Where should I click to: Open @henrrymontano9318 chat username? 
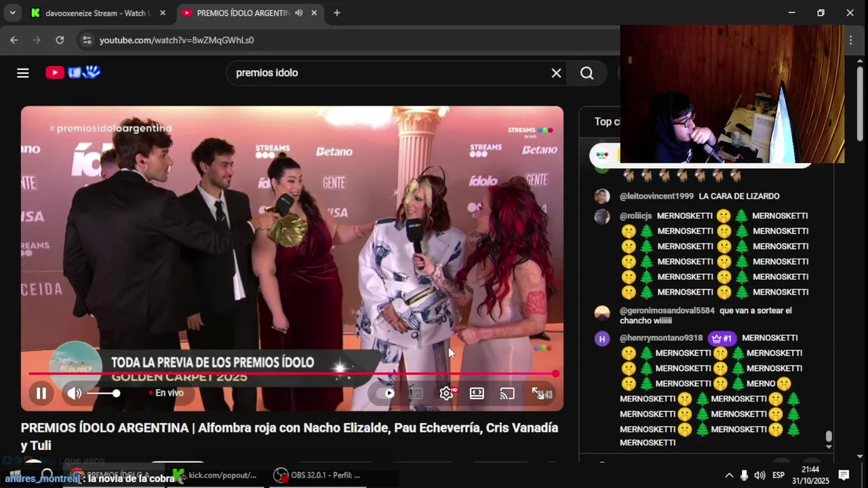pyautogui.click(x=661, y=338)
